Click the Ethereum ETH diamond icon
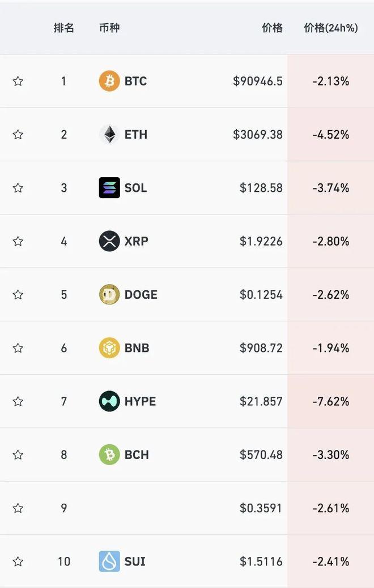Viewport: 374px width, 588px height. click(109, 134)
